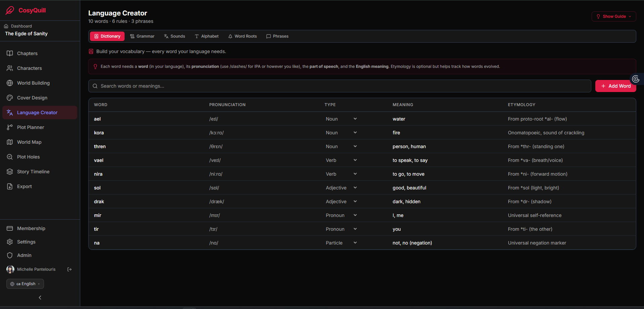
Task: Collapse the sidebar with the left chevron
Action: point(40,298)
